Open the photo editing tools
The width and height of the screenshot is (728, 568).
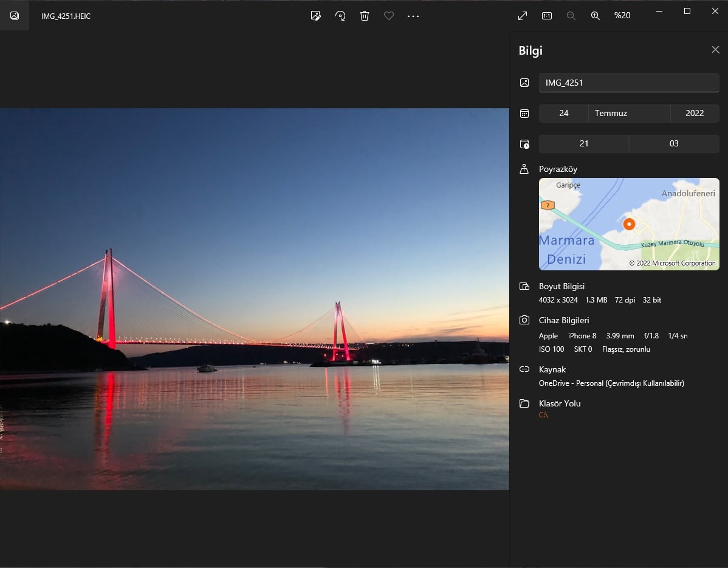315,16
